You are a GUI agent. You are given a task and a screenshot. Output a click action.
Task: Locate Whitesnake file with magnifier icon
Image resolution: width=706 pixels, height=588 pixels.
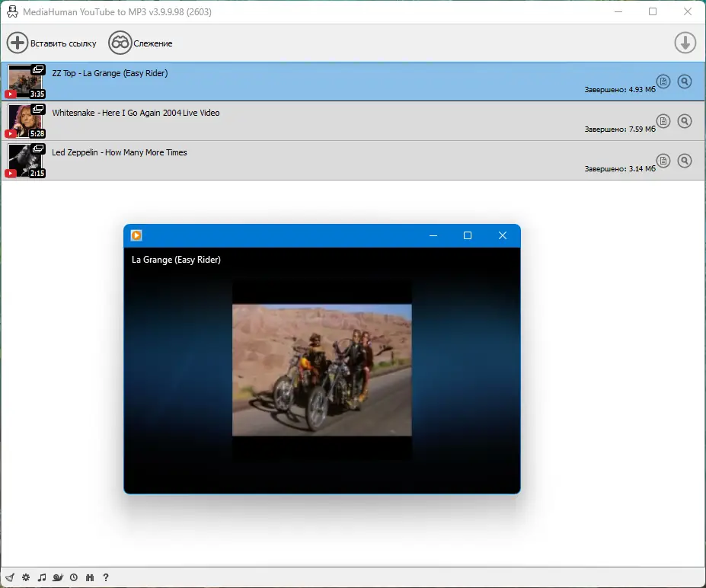(685, 121)
